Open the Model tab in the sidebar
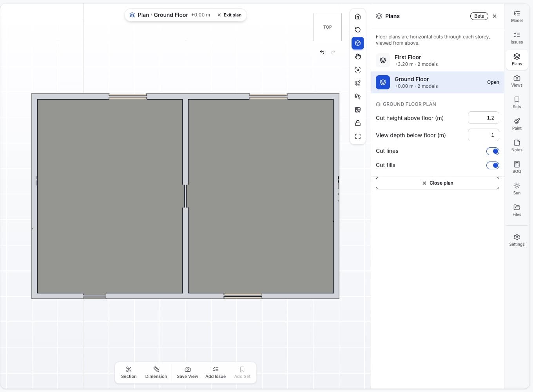Viewport: 533px width, 392px height. [x=517, y=16]
